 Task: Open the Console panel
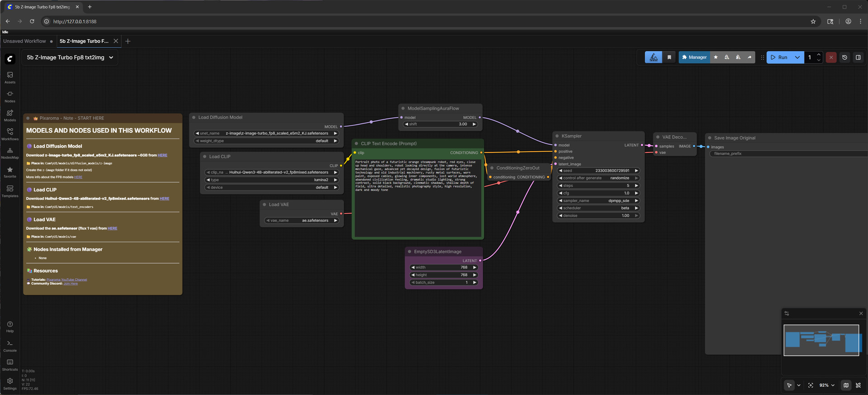pyautogui.click(x=10, y=346)
